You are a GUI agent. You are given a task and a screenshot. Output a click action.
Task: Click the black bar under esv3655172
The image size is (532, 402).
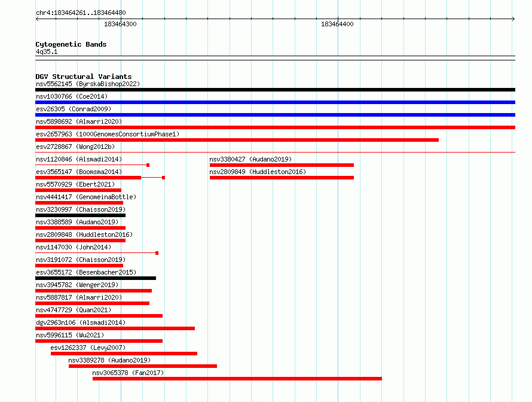(x=96, y=278)
